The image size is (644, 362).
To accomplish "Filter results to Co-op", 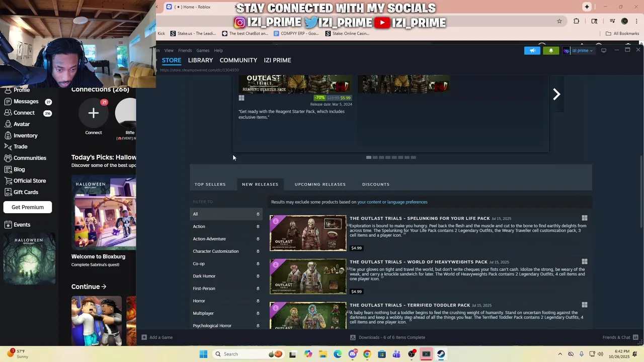I will (x=226, y=263).
